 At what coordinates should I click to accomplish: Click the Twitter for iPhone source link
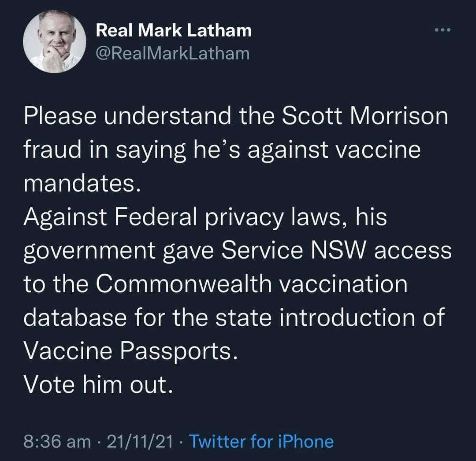pos(261,441)
